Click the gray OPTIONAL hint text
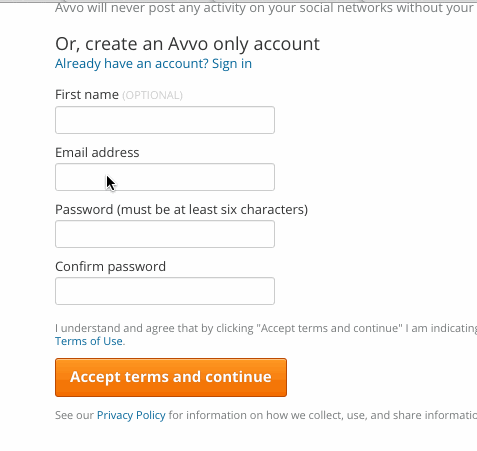Viewport: 477px width, 451px height. pos(152,95)
